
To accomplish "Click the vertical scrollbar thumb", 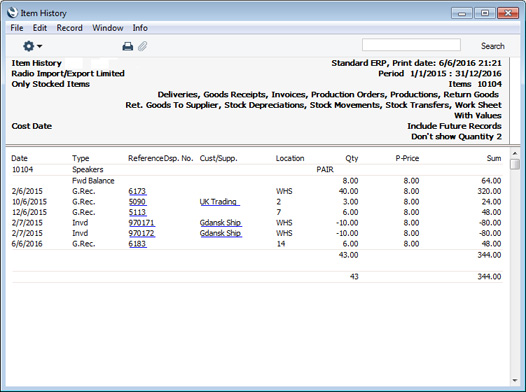I will click(515, 164).
